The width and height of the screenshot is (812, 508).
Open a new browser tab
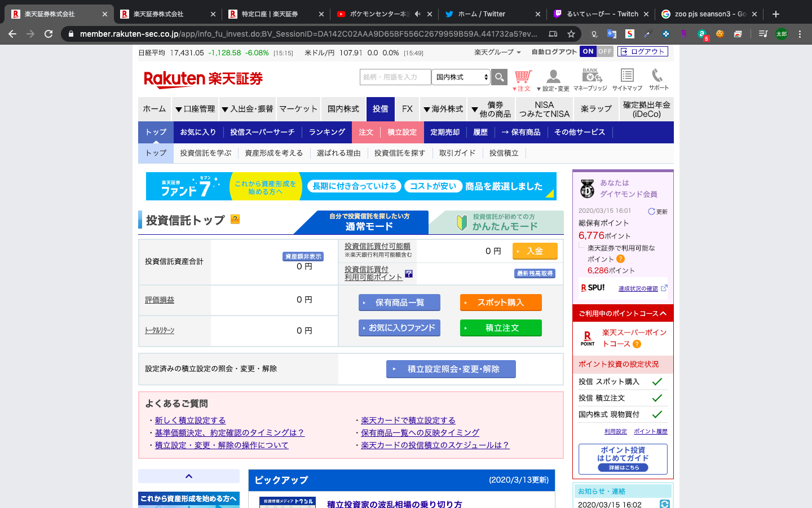pyautogui.click(x=776, y=14)
